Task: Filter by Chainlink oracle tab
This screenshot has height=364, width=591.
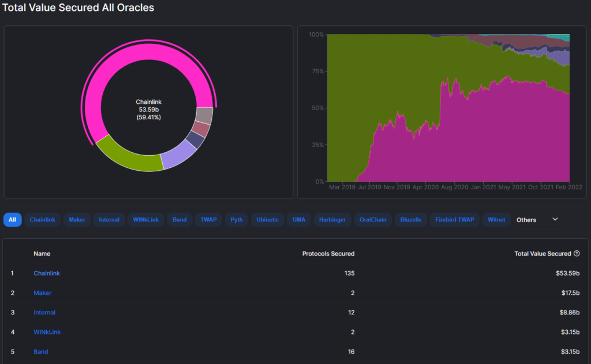Action: (x=42, y=220)
